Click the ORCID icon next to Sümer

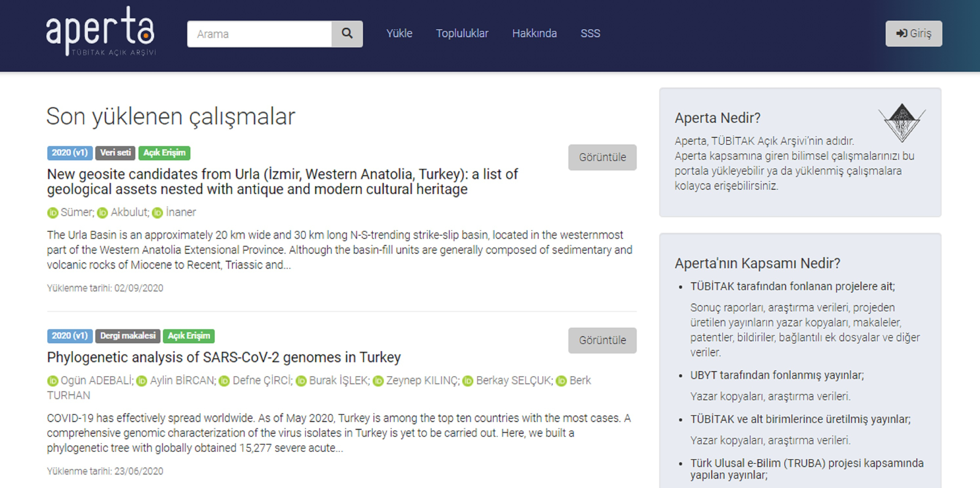tap(53, 213)
